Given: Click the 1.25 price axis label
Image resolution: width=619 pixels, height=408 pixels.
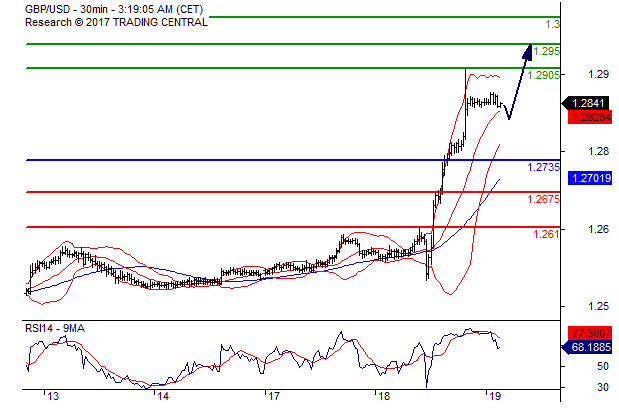Looking at the screenshot, I should pyautogui.click(x=598, y=307).
